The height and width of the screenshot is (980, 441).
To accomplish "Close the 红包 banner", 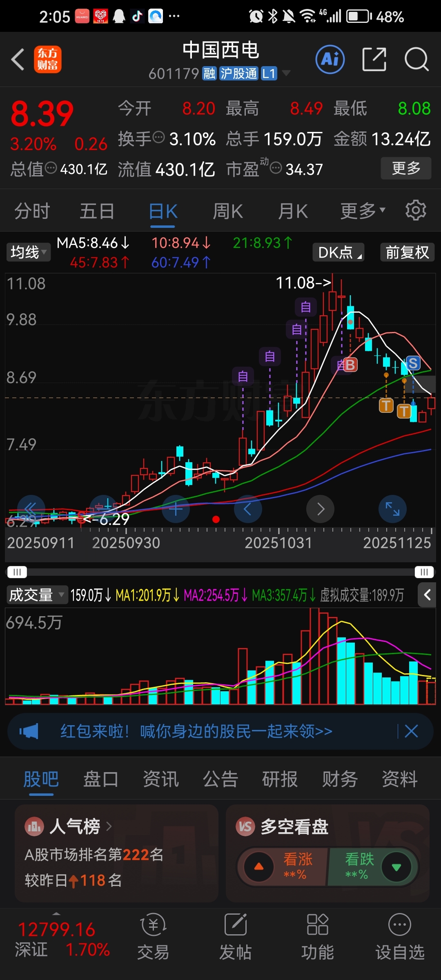I will [x=411, y=731].
